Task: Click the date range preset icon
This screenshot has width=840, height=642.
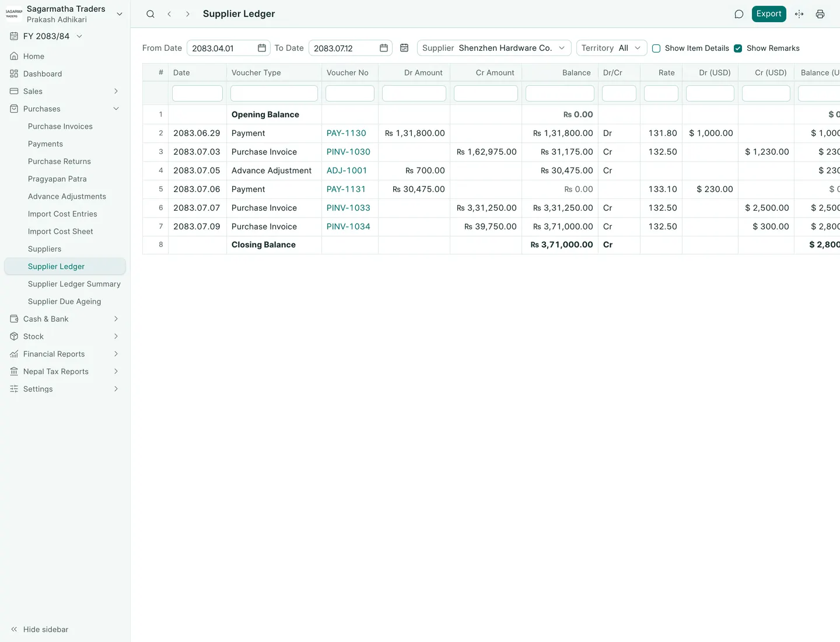Action: [404, 48]
